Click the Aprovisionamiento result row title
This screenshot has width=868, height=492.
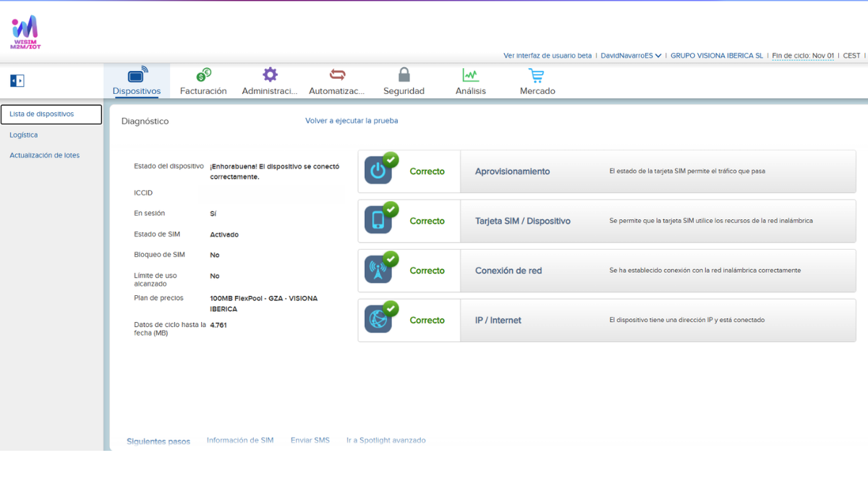(512, 171)
